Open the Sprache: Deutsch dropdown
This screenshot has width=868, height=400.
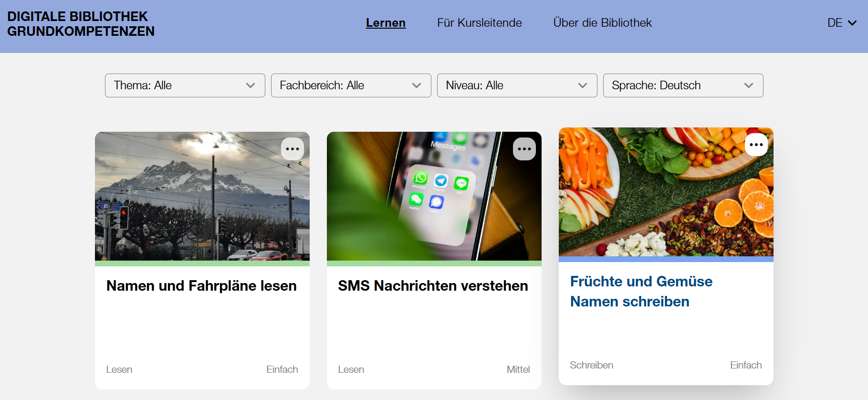click(x=683, y=85)
